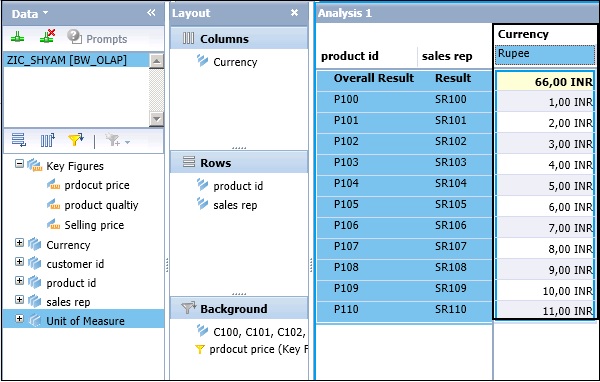
Task: Click the P100 row cell
Action: pos(346,99)
